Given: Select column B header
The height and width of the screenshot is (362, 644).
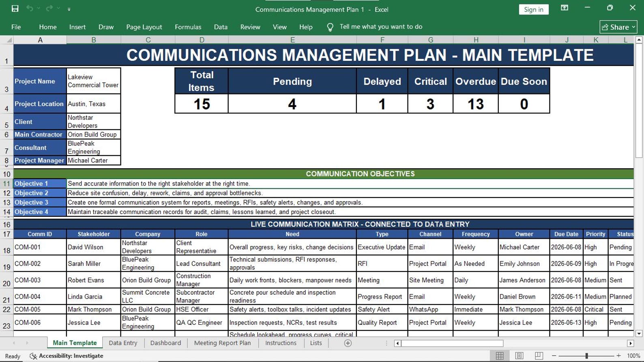Looking at the screenshot, I should coord(94,40).
